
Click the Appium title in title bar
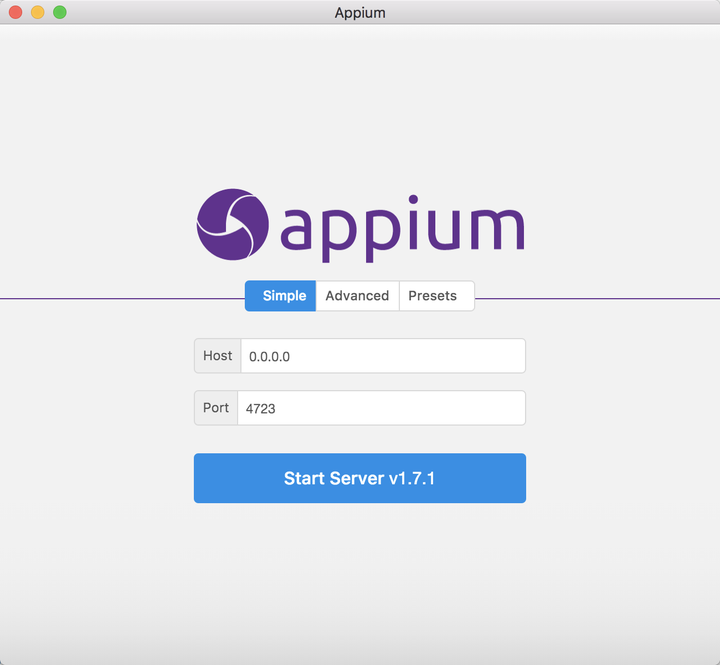coord(360,13)
